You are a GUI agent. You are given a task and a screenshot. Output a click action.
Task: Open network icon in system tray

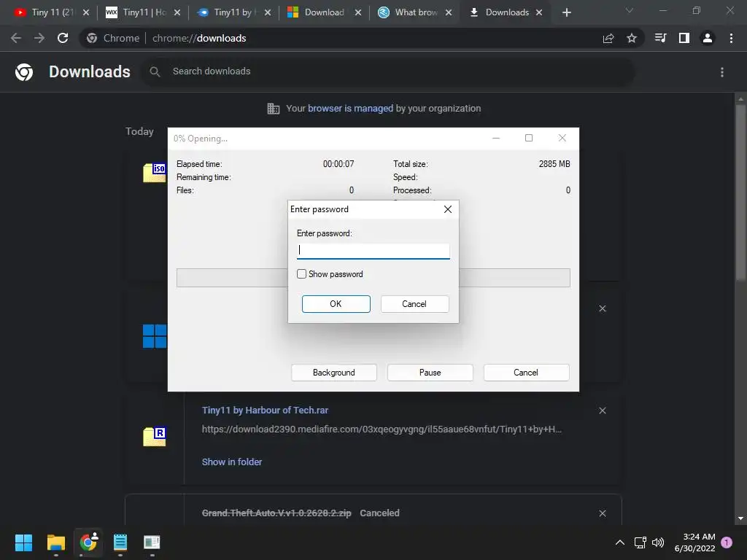(640, 542)
